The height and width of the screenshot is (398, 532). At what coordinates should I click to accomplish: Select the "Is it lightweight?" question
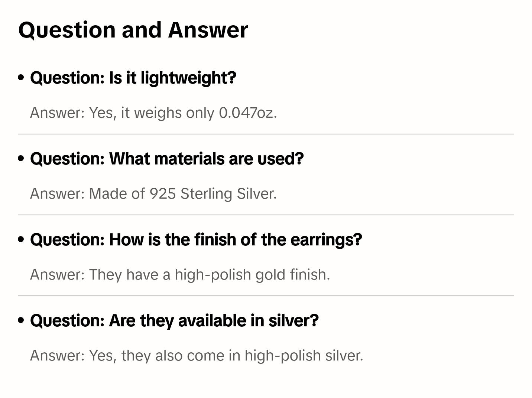[x=133, y=78]
